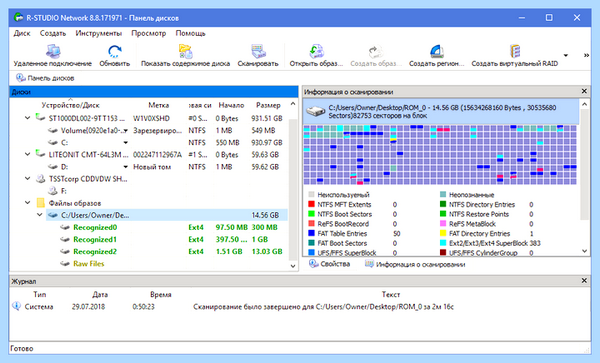
Task: Click the Тип column header in journal
Action: (x=40, y=295)
